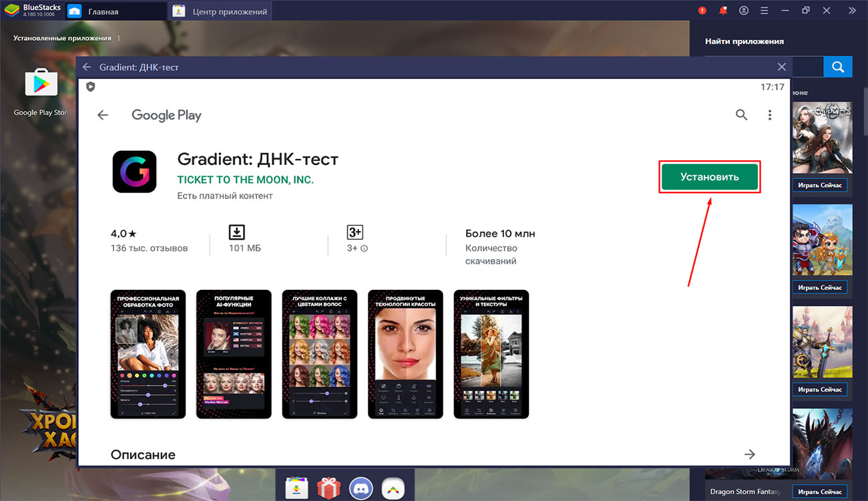Click the BlueStacks notification bell icon
Screen dimensions: 868x501
pyautogui.click(x=722, y=11)
